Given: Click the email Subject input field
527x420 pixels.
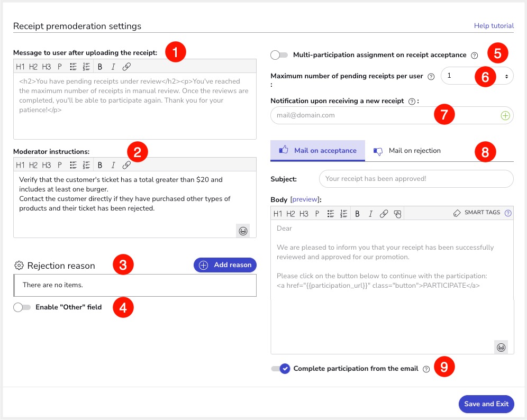Looking at the screenshot, I should click(x=416, y=179).
